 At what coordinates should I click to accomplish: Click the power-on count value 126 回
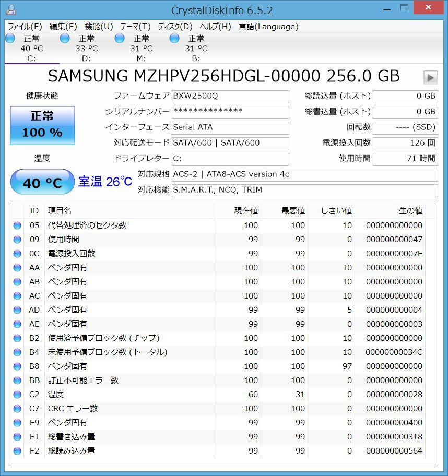[405, 144]
